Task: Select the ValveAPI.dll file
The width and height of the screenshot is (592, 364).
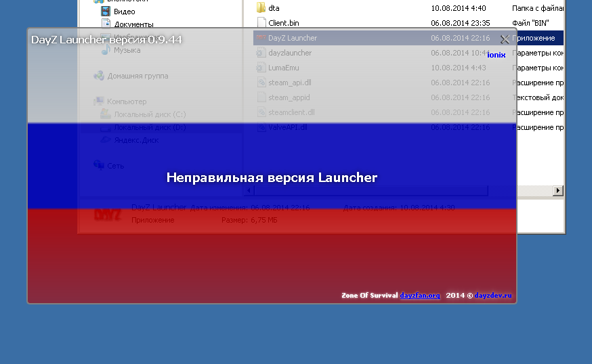Action: [x=287, y=127]
